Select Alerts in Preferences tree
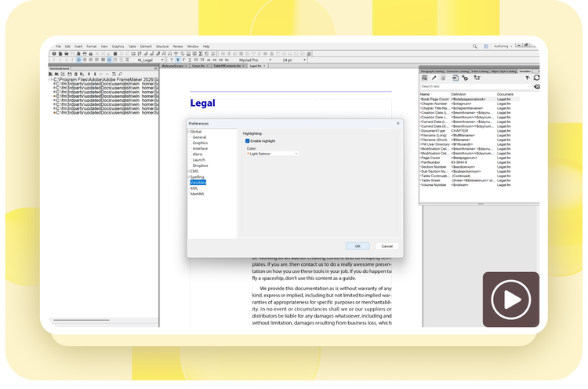Screen dimensions: 588x389 point(198,155)
